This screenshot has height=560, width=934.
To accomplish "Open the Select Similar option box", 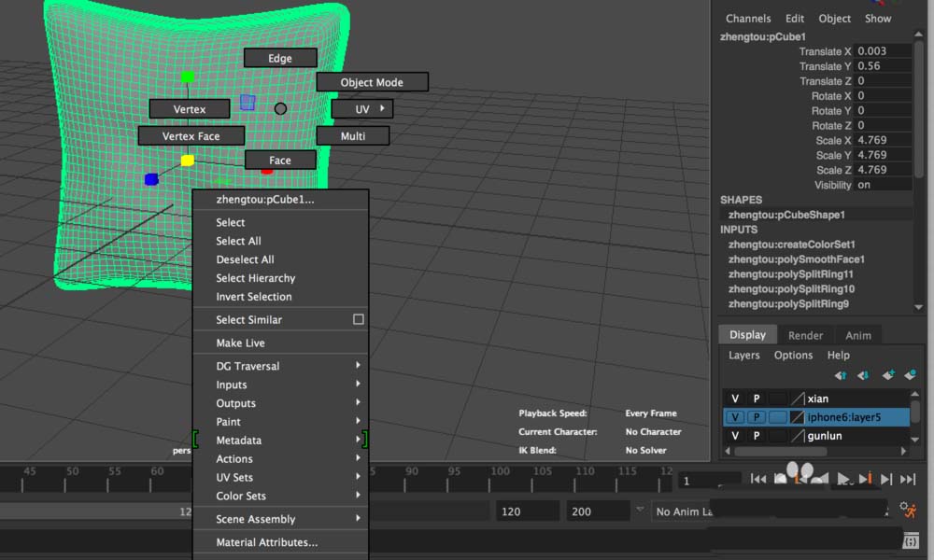I will click(358, 319).
